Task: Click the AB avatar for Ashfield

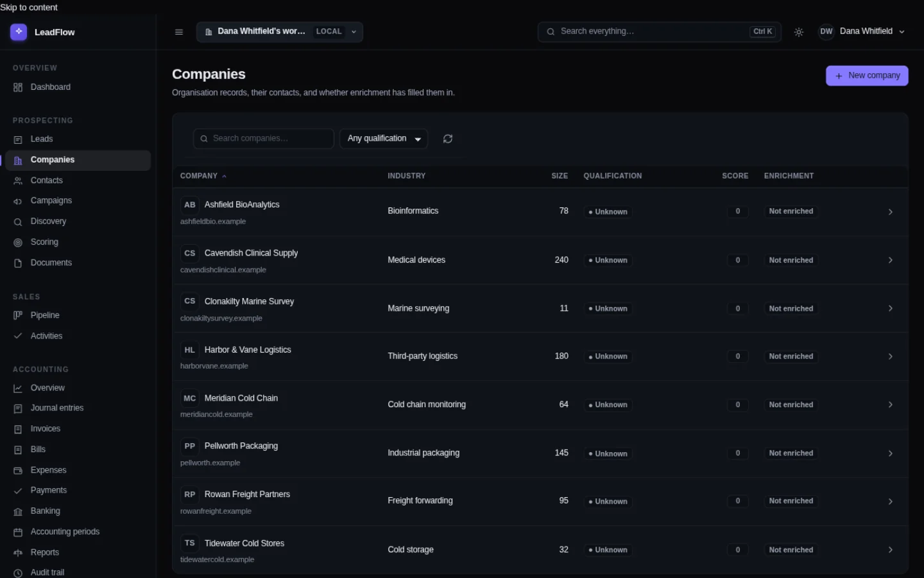Action: [x=190, y=205]
